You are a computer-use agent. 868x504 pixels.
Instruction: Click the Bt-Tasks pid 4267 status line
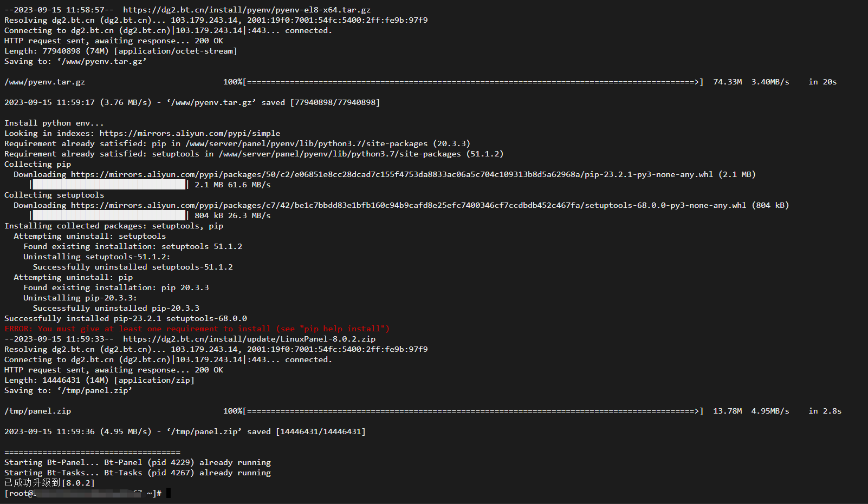click(x=138, y=473)
